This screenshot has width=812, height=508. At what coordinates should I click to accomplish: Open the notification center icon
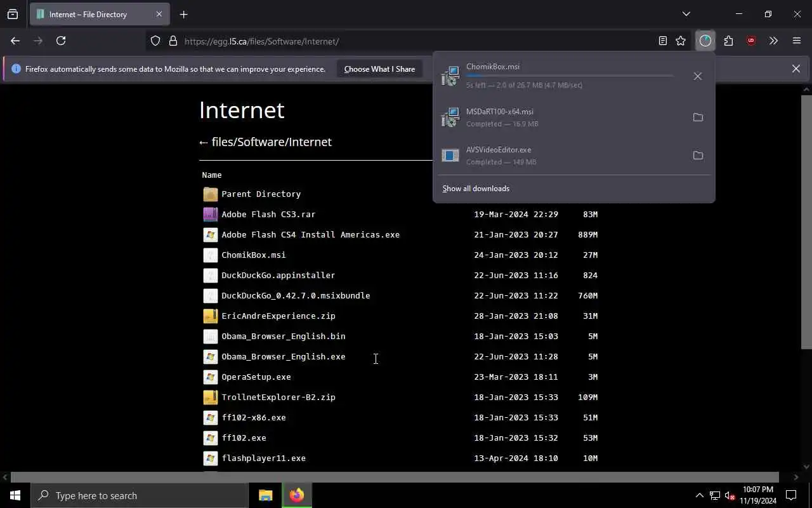point(791,495)
